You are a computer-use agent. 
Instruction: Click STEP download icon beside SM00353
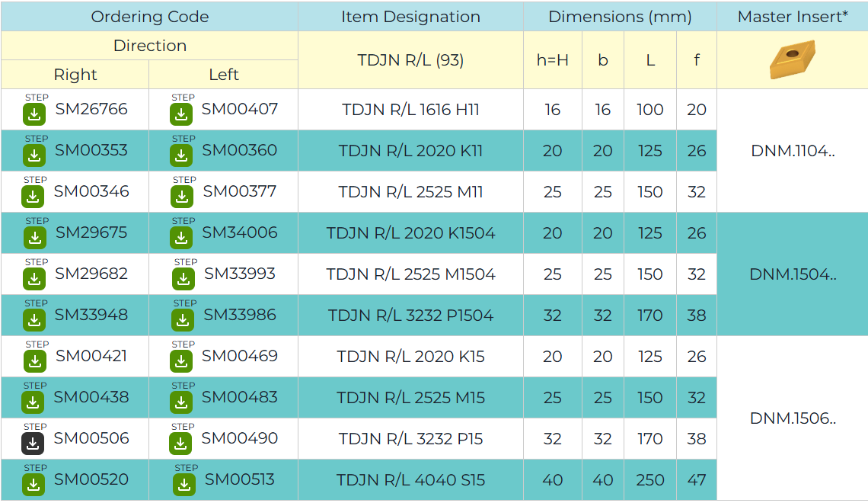click(x=34, y=155)
